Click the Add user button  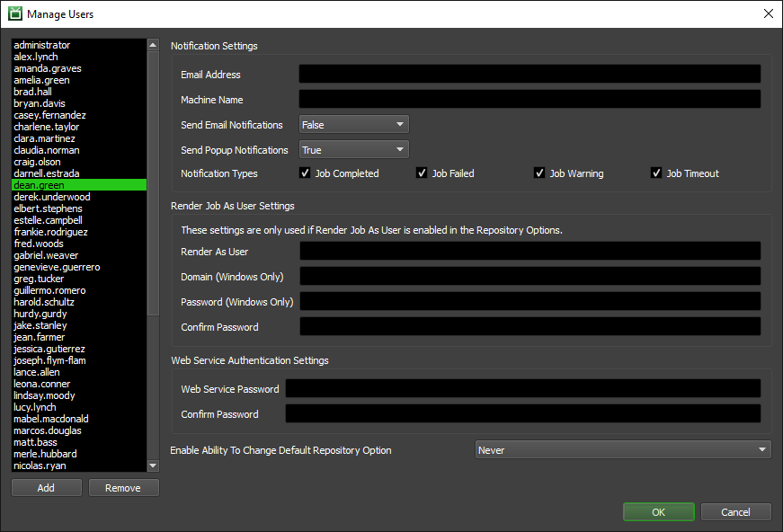(47, 488)
